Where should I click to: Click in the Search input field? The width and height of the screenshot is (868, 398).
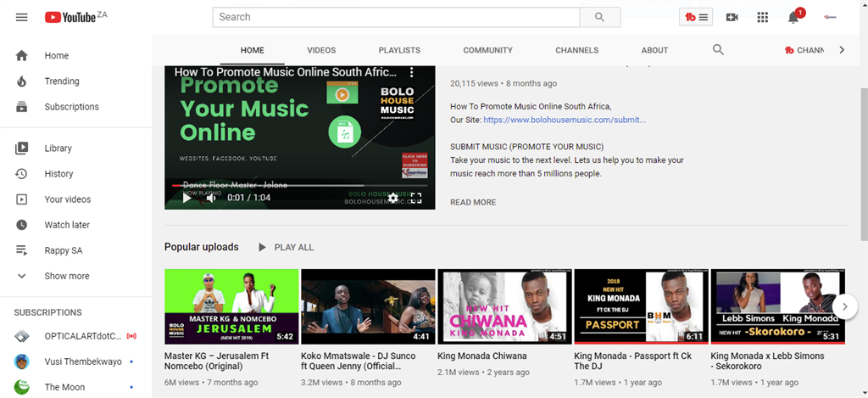pos(396,17)
